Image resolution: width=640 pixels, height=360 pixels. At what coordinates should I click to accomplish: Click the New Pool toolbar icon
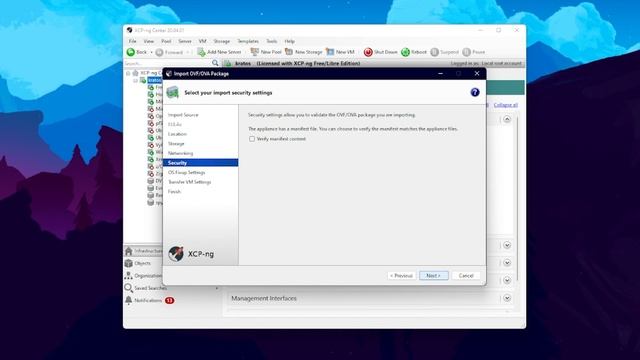point(255,52)
